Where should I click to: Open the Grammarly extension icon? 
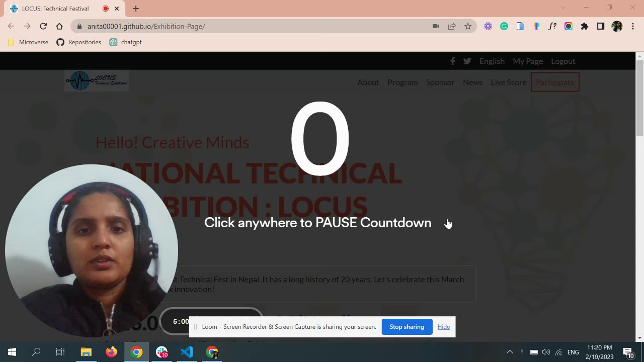pyautogui.click(x=504, y=26)
